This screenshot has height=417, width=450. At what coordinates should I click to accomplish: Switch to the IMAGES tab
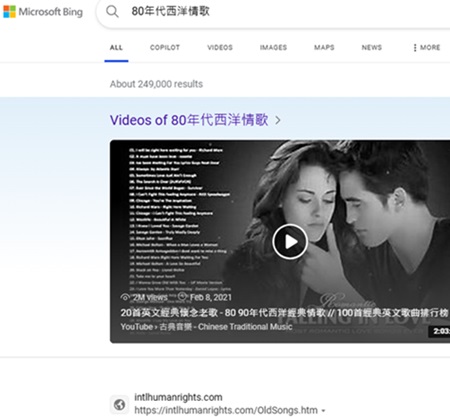click(x=273, y=48)
